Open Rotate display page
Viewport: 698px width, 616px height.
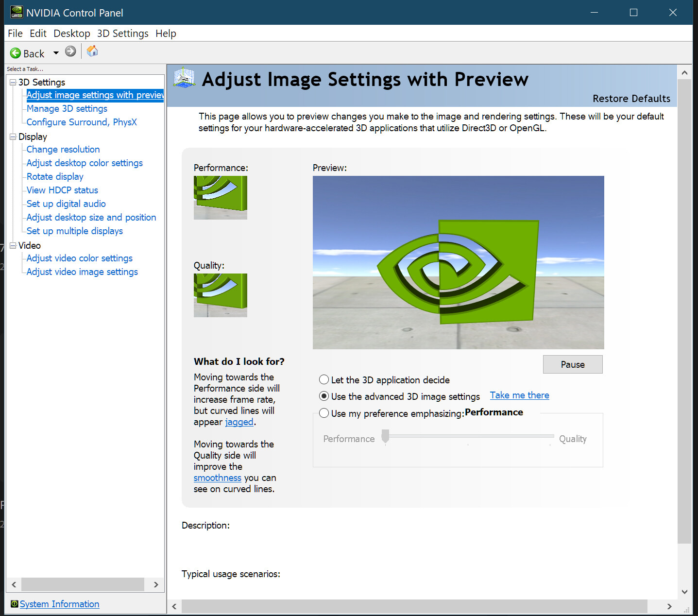coord(55,177)
